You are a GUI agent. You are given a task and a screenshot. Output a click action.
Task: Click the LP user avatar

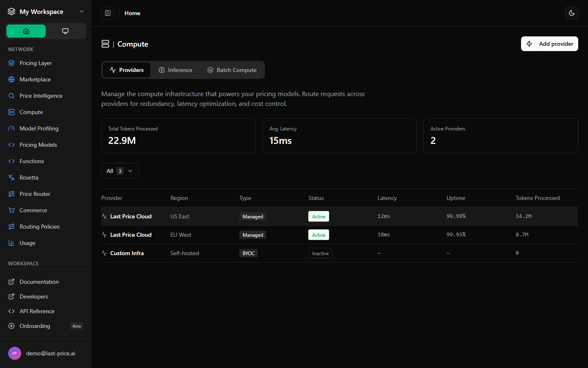pyautogui.click(x=15, y=353)
